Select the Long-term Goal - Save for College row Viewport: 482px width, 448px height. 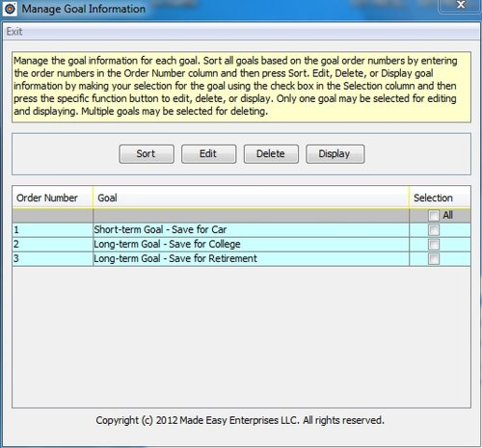[241, 245]
